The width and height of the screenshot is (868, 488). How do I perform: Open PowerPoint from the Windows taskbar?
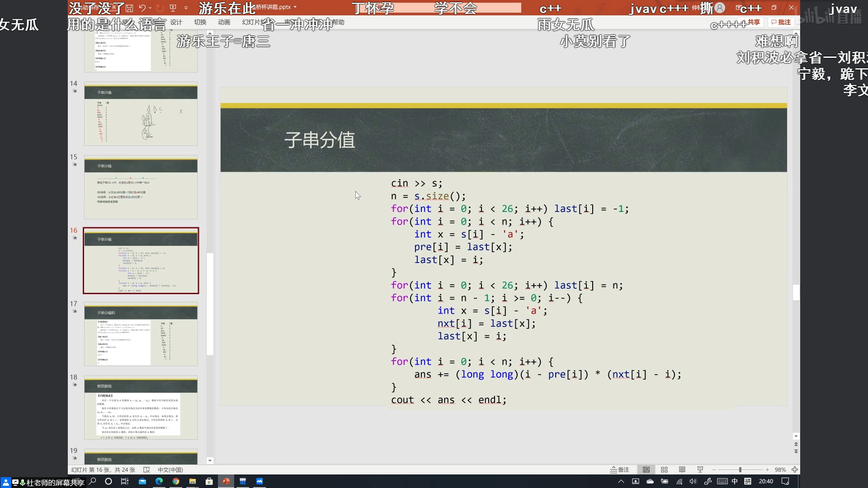tap(226, 482)
